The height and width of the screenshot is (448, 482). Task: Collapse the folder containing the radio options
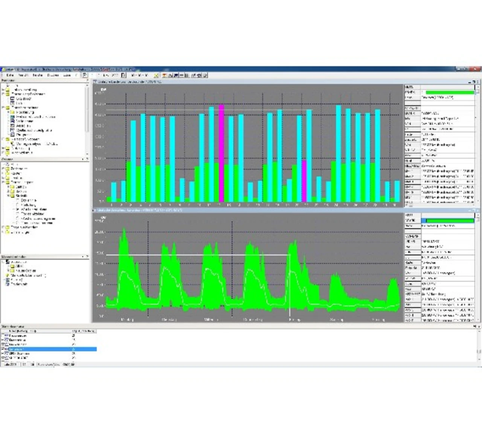tap(8, 196)
